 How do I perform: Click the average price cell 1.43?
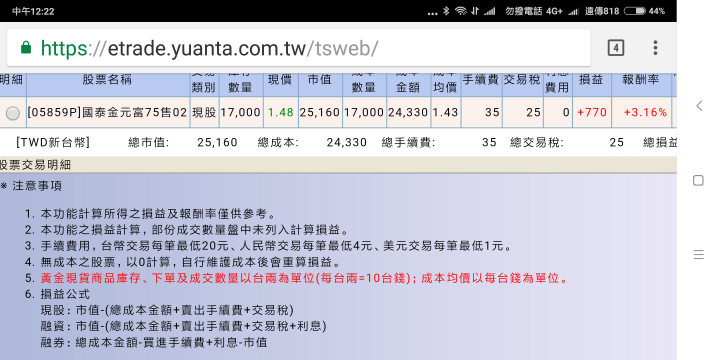tap(445, 112)
